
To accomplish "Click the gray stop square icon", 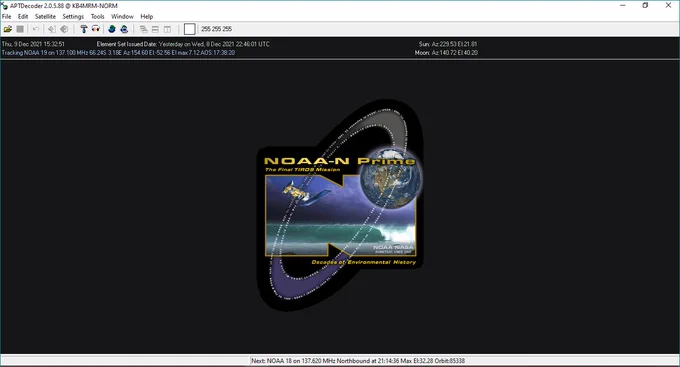I will coord(20,29).
